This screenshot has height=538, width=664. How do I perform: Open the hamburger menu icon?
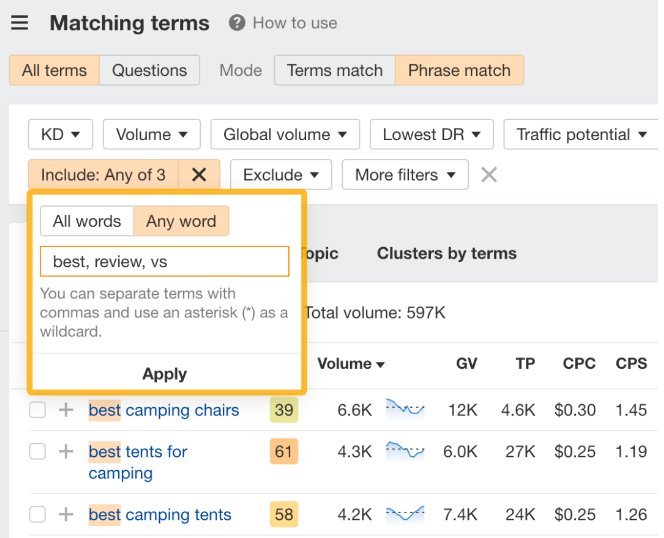[20, 23]
